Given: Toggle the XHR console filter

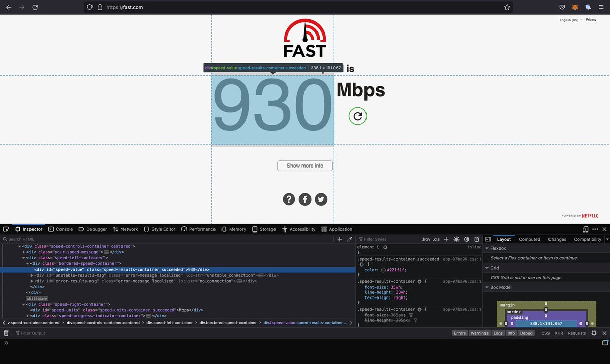Looking at the screenshot, I should click(559, 333).
